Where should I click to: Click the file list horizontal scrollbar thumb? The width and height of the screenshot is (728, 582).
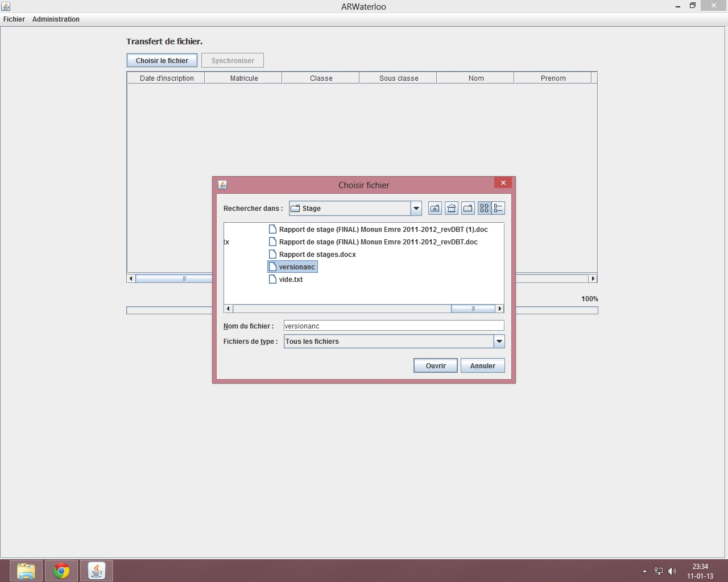tap(473, 309)
